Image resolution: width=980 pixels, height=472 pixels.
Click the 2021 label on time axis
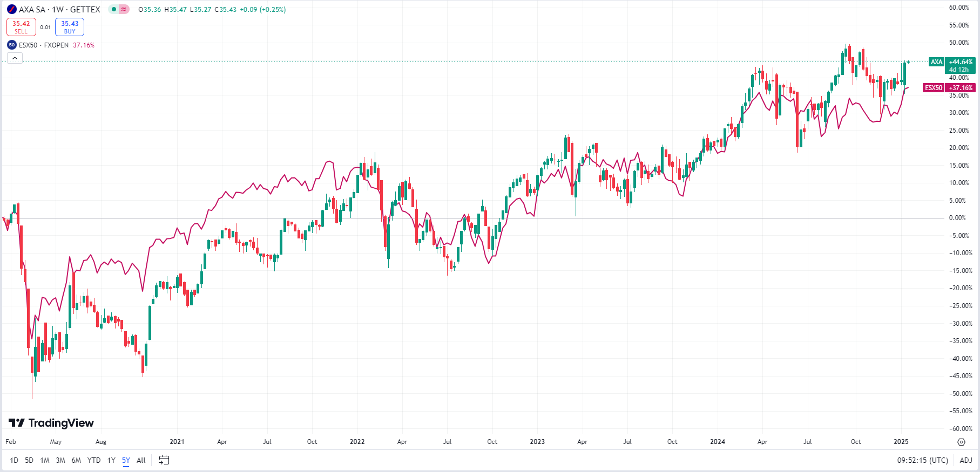[177, 441]
